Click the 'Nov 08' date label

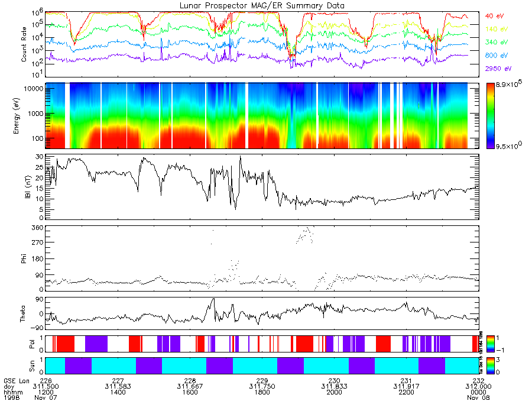pos(478,397)
